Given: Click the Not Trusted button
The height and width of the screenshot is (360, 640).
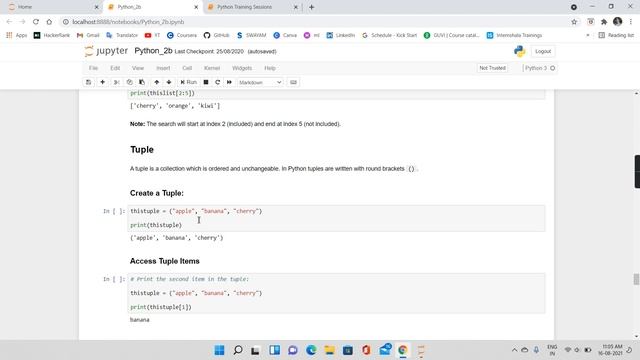Looking at the screenshot, I should [x=492, y=68].
